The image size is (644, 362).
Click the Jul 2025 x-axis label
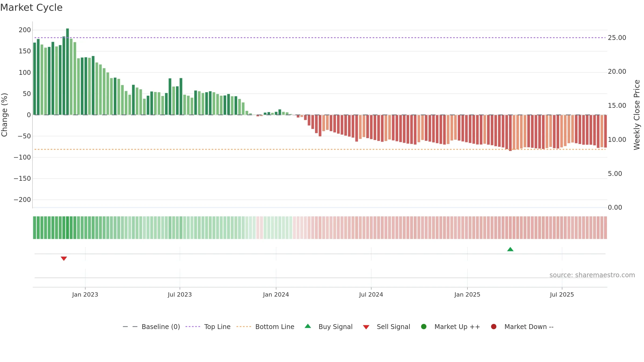[x=562, y=295]
